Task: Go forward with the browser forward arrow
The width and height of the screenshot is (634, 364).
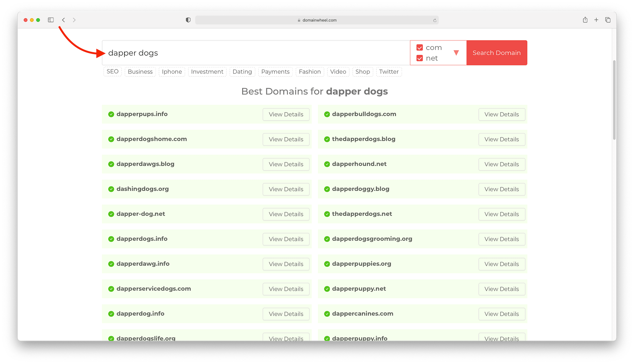Action: [74, 20]
